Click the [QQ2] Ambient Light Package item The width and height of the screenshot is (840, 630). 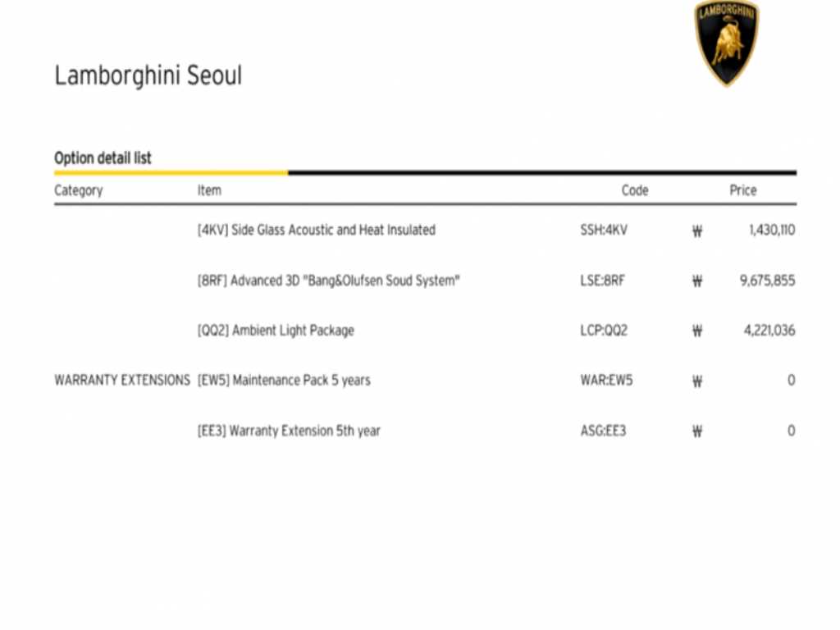(x=276, y=331)
